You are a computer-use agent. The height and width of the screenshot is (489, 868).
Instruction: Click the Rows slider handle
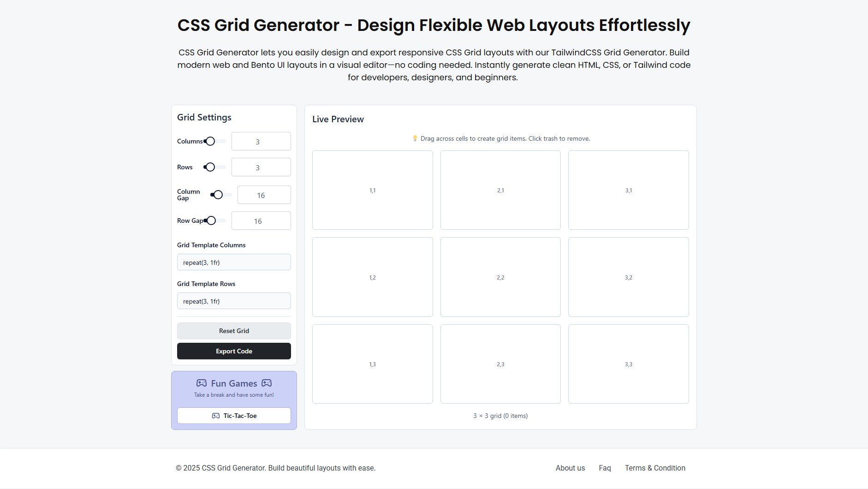point(210,167)
